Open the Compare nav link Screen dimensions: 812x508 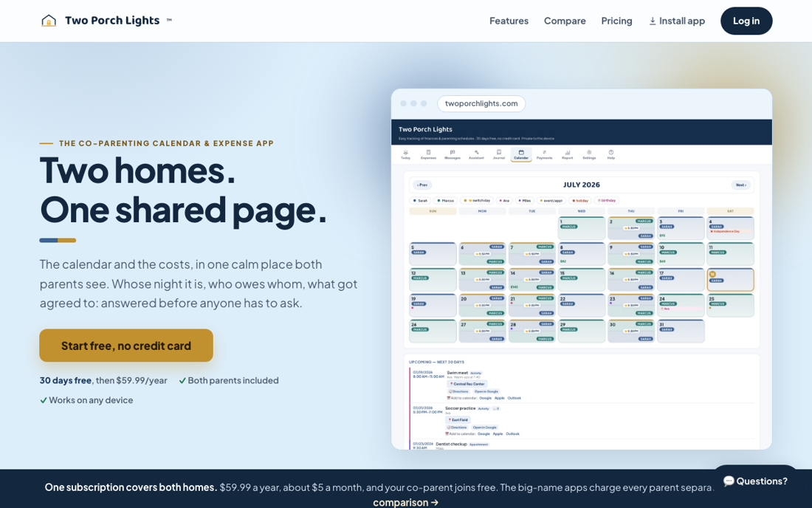(565, 21)
